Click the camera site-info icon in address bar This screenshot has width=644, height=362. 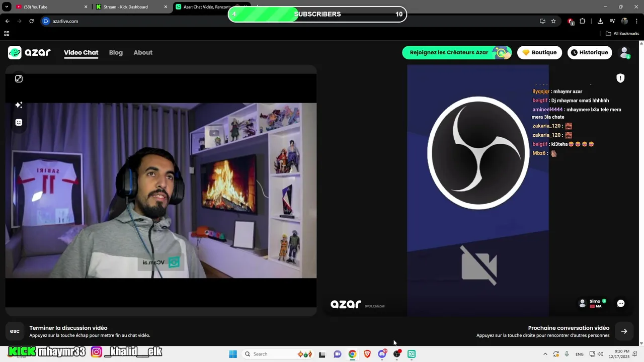tap(46, 21)
